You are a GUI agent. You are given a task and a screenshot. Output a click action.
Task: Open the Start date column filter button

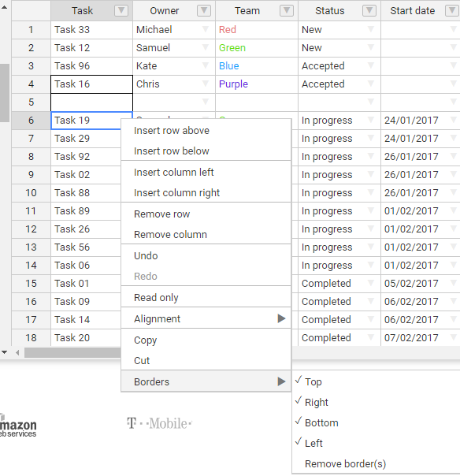click(x=452, y=10)
